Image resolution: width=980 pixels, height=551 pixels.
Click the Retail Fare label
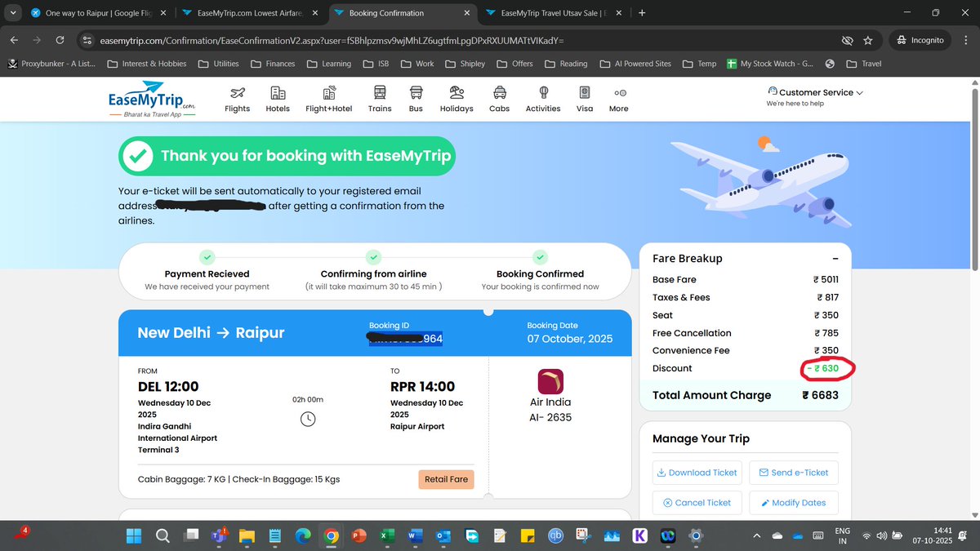(447, 479)
